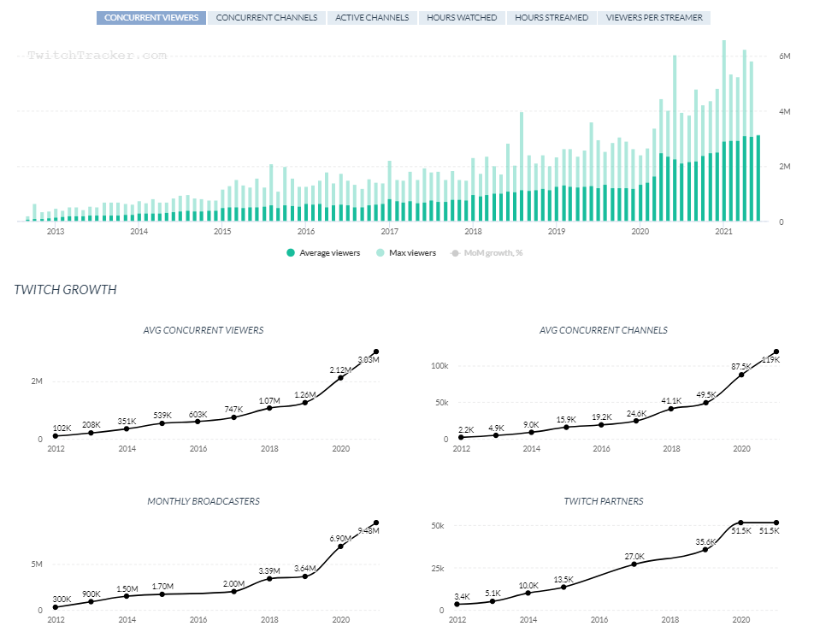Click the 87.5K point in Avg Concurrent Channels
Image resolution: width=814 pixels, height=644 pixels.
pyautogui.click(x=741, y=375)
